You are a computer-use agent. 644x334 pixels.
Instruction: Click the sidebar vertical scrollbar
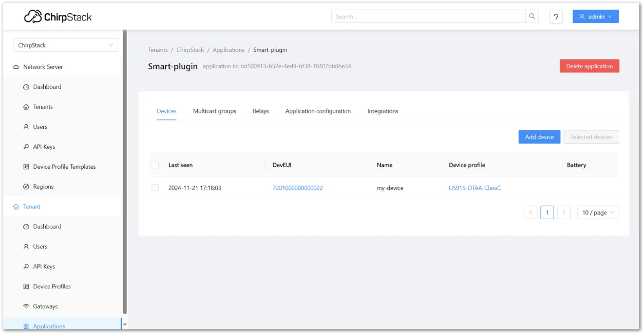click(125, 172)
